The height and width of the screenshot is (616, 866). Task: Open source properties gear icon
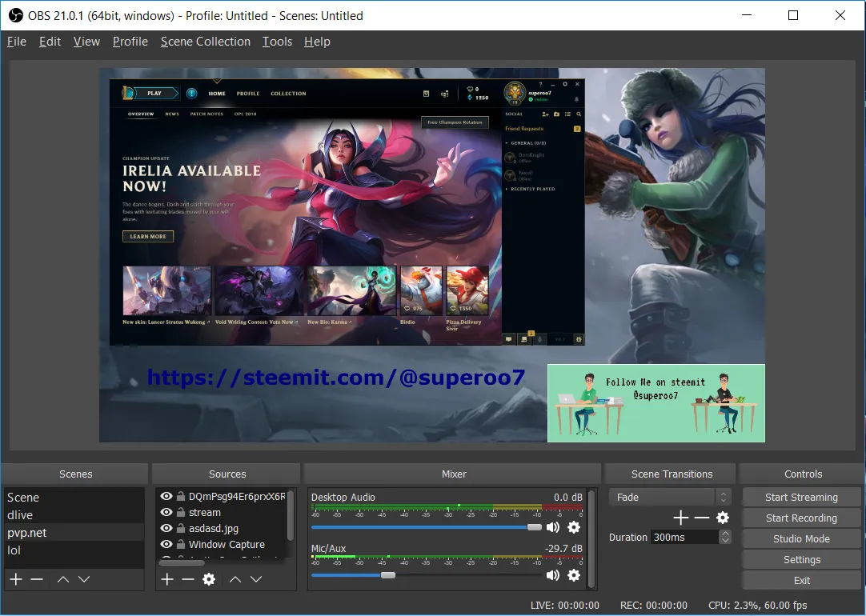click(x=209, y=579)
